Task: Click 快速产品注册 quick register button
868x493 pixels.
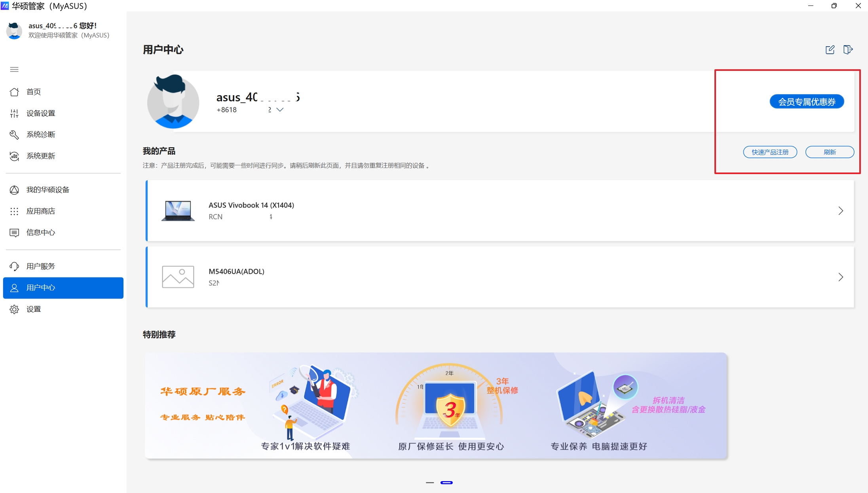Action: [769, 152]
